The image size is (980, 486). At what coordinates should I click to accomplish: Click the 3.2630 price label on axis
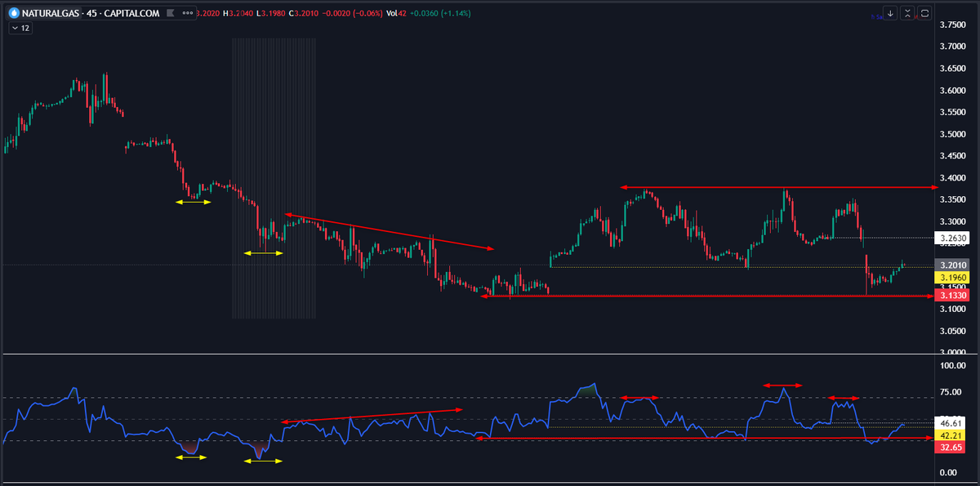pyautogui.click(x=952, y=239)
